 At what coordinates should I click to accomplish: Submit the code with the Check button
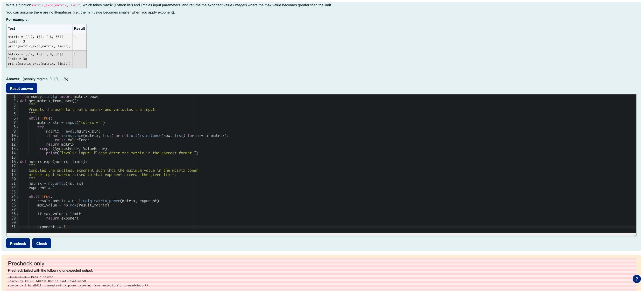pos(42,243)
